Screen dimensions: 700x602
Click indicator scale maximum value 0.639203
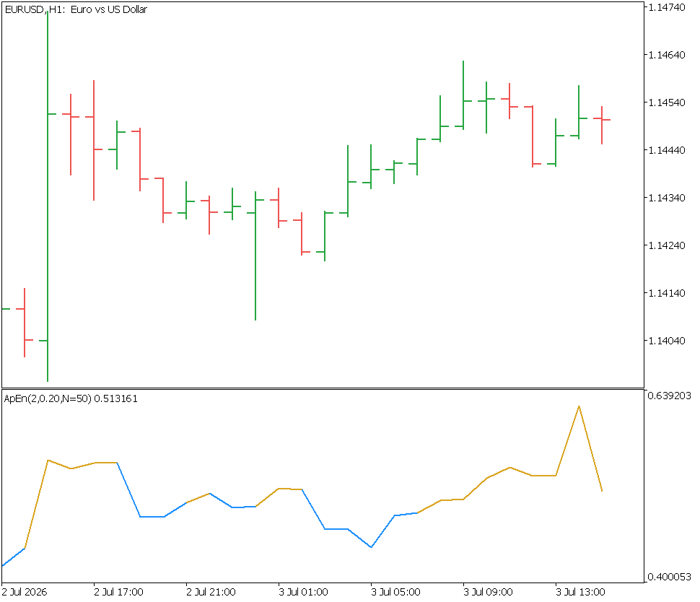pyautogui.click(x=669, y=396)
